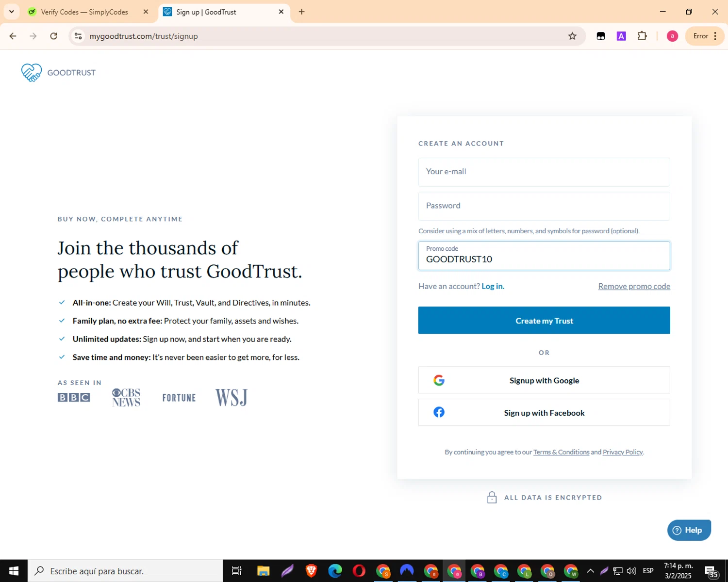View site information icon in address bar
Screen dimensions: 728x582
click(78, 36)
